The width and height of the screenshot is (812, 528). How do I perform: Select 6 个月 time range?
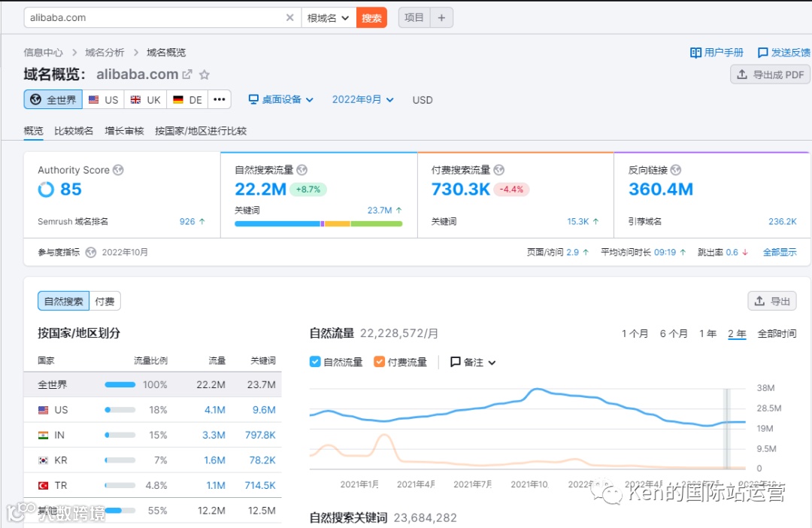pyautogui.click(x=674, y=334)
